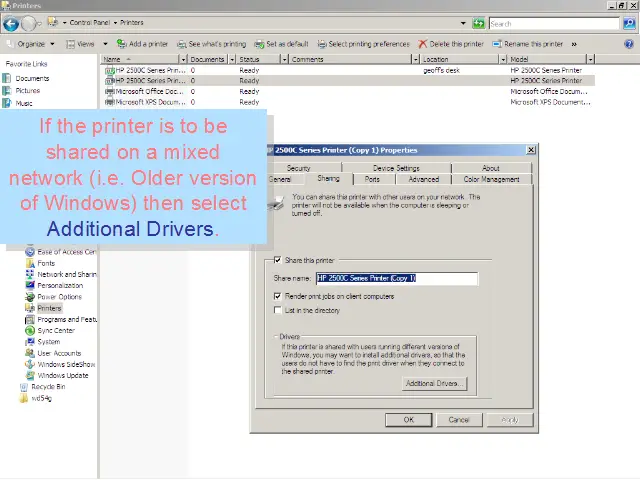Screen dimensions: 640x480
Task: Enable List in the directory checkbox
Action: (278, 310)
